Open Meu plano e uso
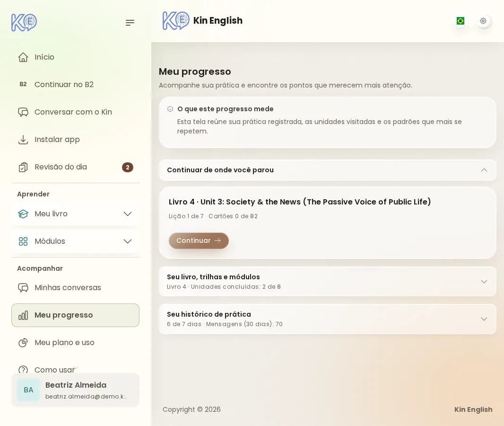Screen dimensions: 504x426 (75, 343)
